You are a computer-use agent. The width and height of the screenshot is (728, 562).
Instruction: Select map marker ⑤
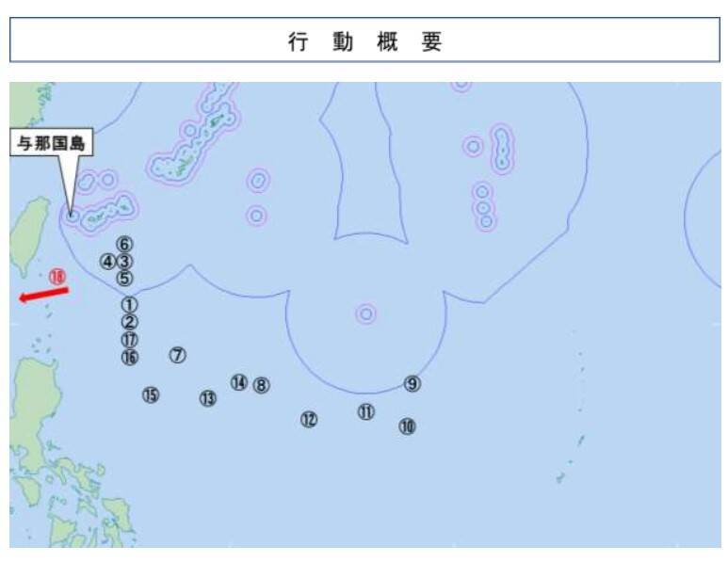124,279
